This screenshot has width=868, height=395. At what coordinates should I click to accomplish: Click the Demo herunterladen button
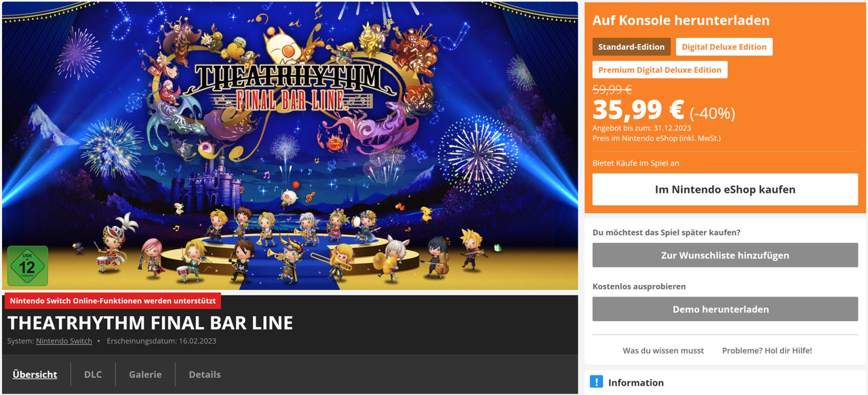[725, 309]
